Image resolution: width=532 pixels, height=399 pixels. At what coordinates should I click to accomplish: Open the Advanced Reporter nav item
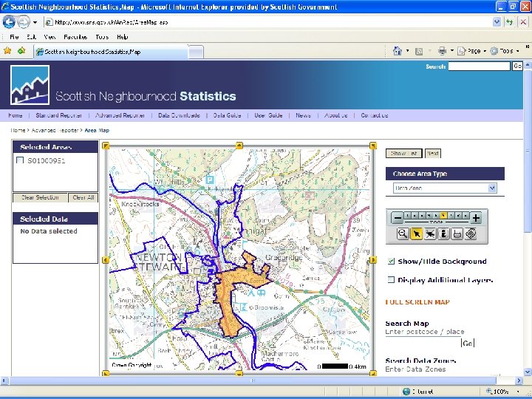(120, 115)
